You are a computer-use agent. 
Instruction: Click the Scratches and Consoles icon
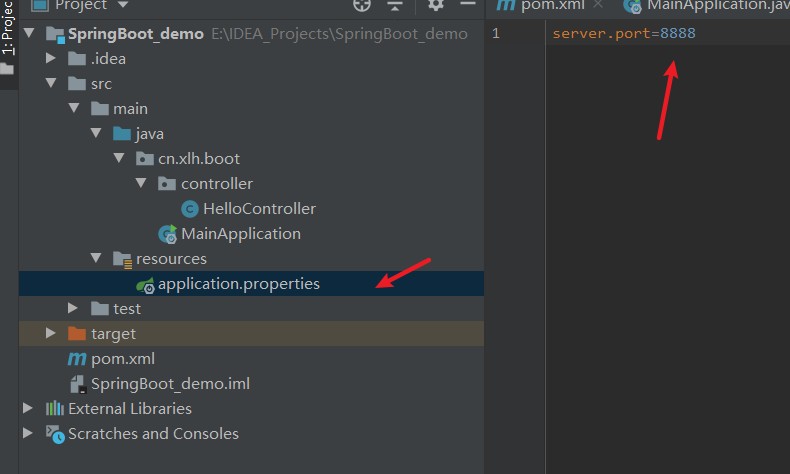[x=55, y=434]
